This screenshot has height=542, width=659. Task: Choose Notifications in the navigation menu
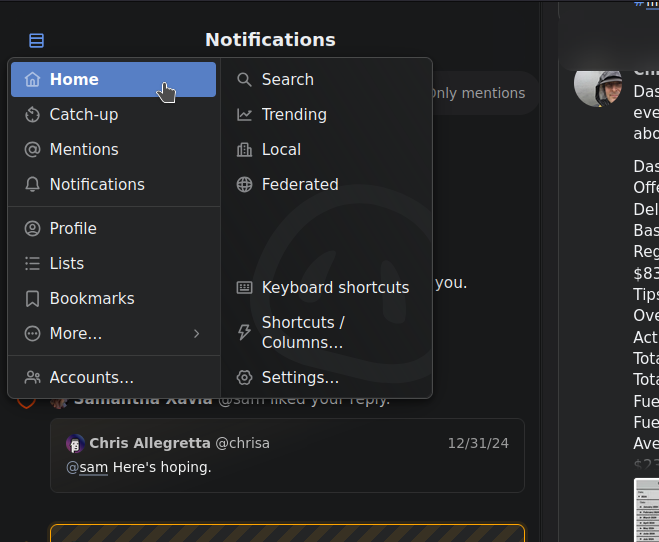point(113,184)
